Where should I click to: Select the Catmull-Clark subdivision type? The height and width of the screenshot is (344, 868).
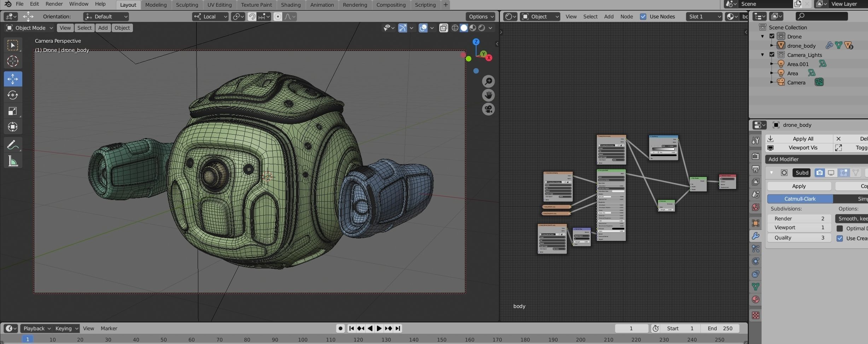800,199
